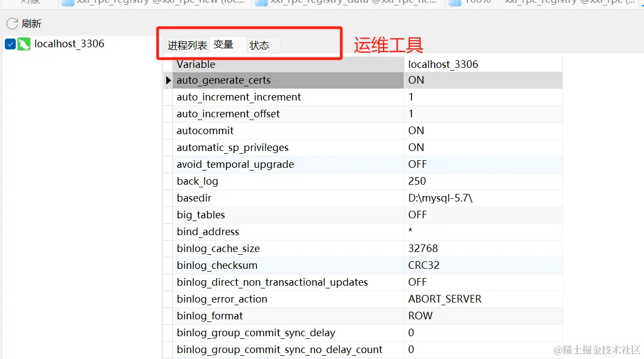This screenshot has height=359, width=644.
Task: Click the xxl_rpc_registry_data tab's table icon
Action: (261, 2)
